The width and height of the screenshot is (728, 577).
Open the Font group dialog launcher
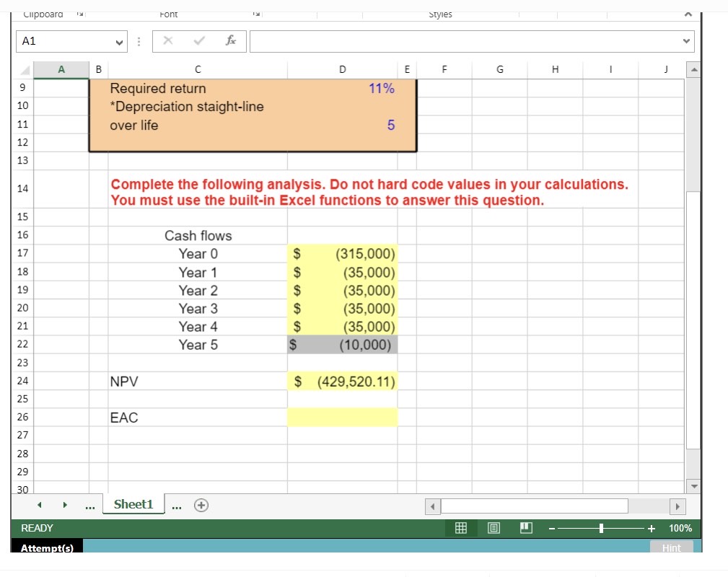pyautogui.click(x=256, y=14)
